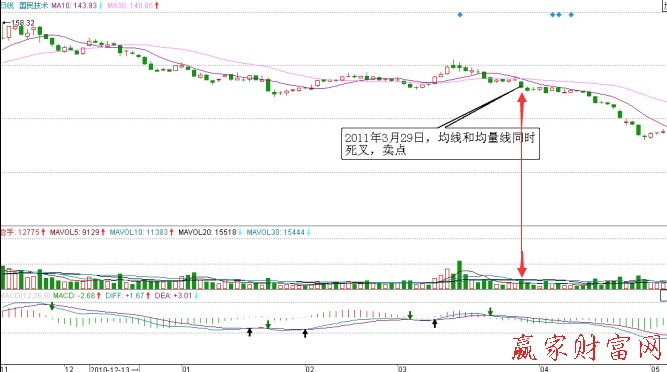Click the last blue diamond marker at top right
Image resolution: width=667 pixels, height=372 pixels.
[x=571, y=14]
